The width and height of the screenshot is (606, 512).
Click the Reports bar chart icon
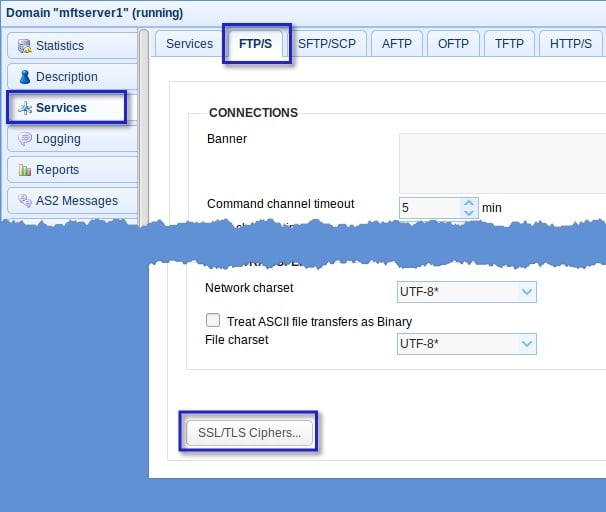coord(24,170)
